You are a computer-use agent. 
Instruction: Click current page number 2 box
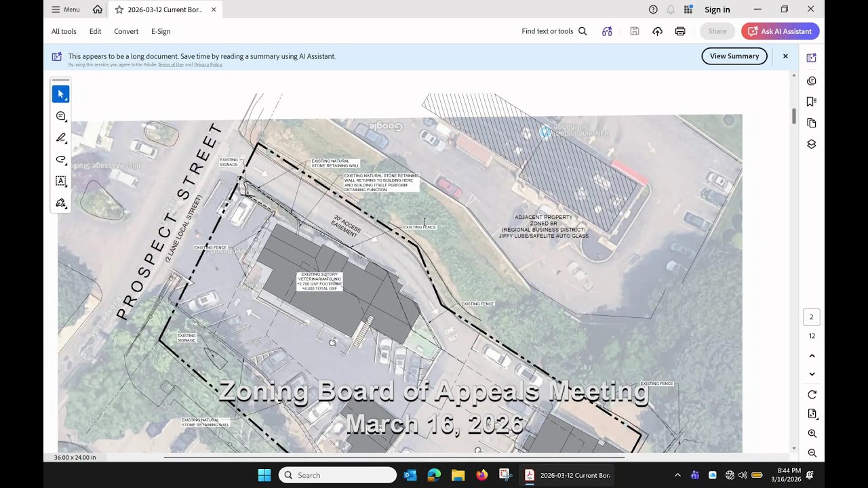tap(811, 317)
